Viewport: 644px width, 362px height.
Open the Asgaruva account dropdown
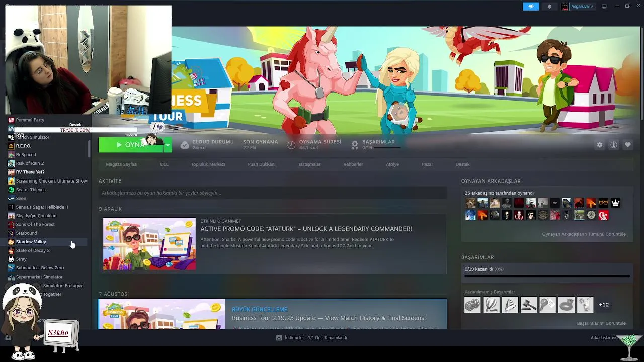(x=578, y=6)
